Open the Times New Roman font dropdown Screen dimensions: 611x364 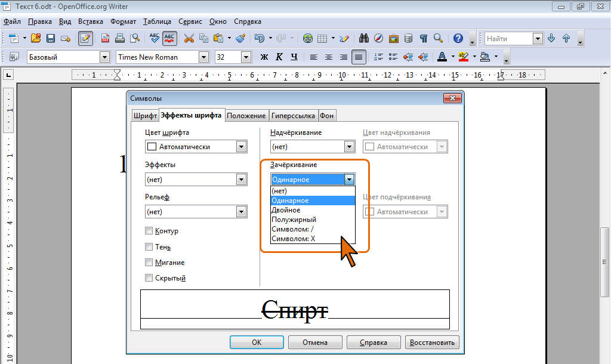[x=204, y=57]
